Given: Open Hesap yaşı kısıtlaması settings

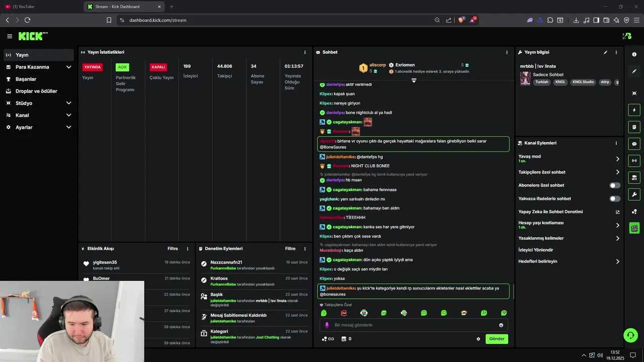Looking at the screenshot, I should 569,225.
